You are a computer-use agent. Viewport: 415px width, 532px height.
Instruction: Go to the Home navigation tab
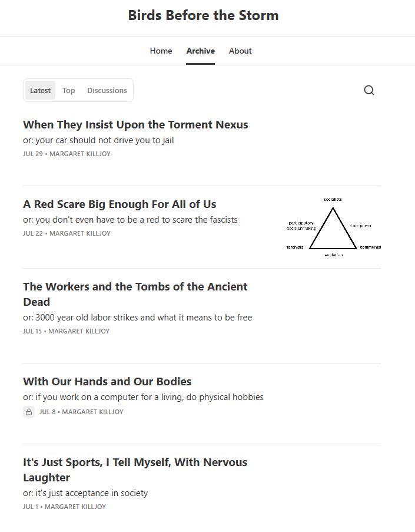click(161, 51)
